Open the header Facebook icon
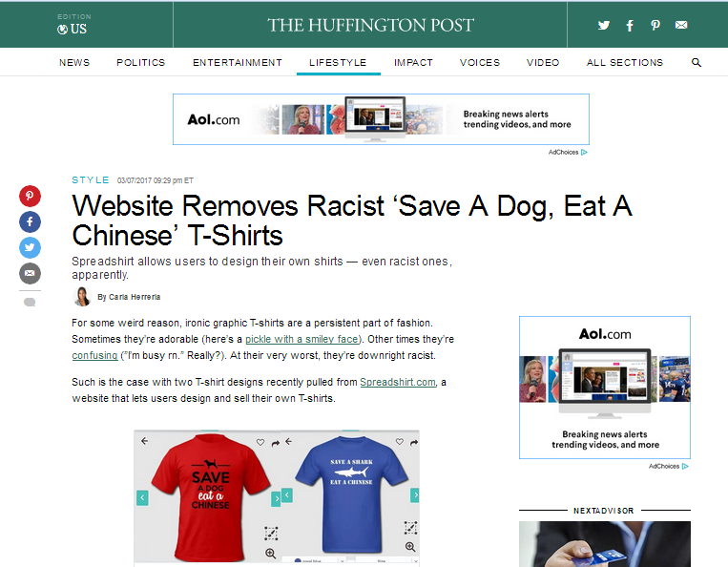The image size is (728, 567). coord(630,26)
